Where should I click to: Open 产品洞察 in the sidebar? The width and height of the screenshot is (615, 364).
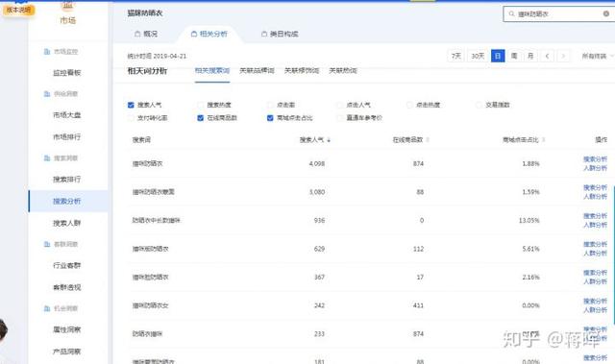click(67, 352)
